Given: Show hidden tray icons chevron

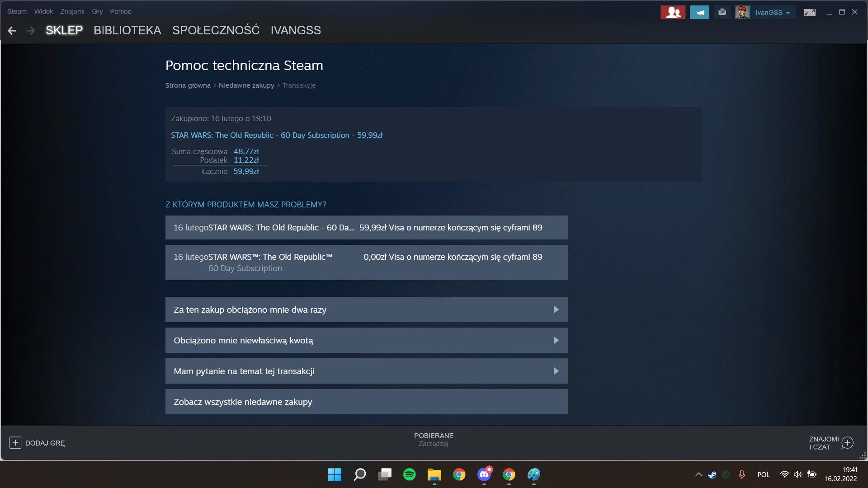Looking at the screenshot, I should 698,474.
